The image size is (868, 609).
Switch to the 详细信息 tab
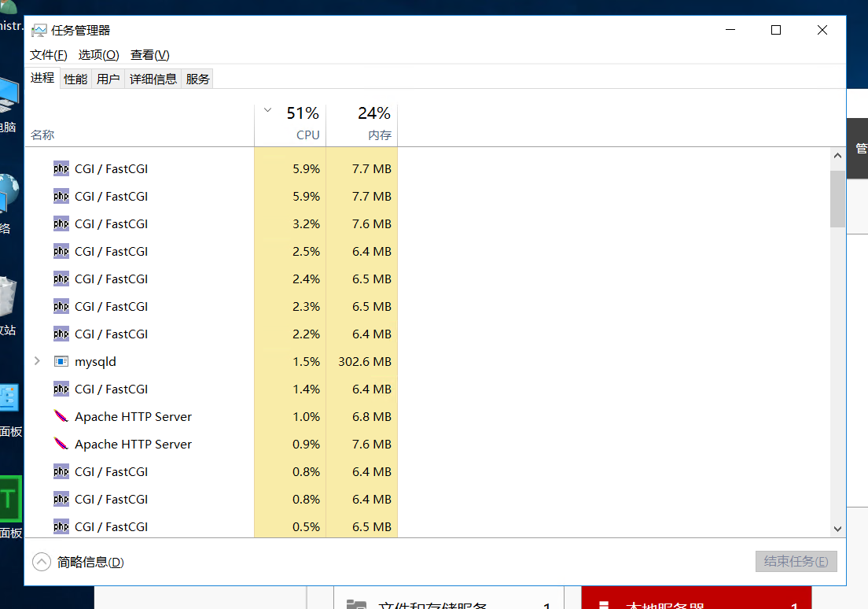pos(153,79)
